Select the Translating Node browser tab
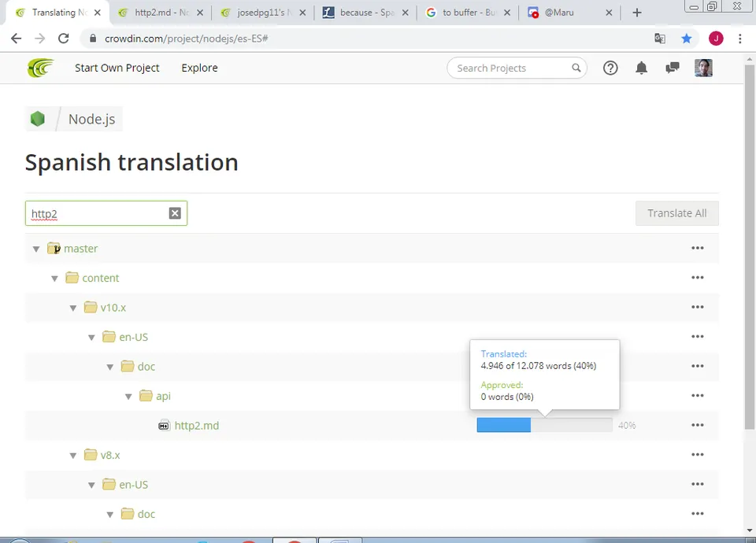The width and height of the screenshot is (756, 543). pyautogui.click(x=57, y=13)
